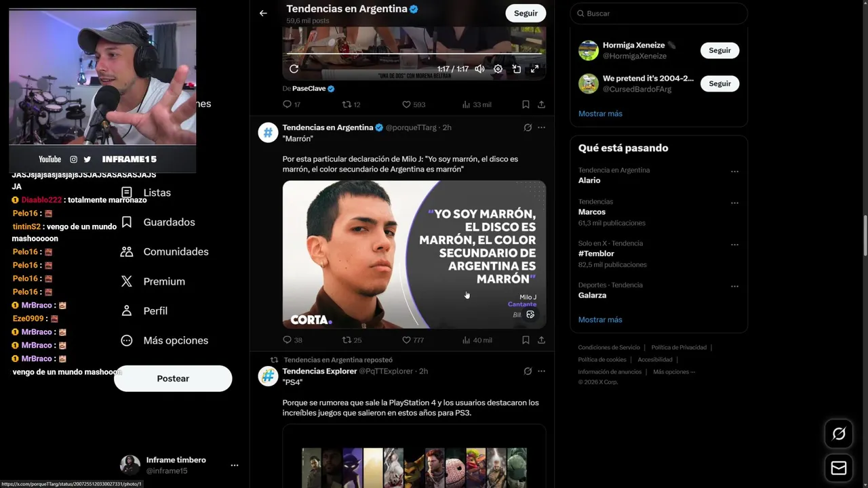Enable picture-in-picture on the video
This screenshot has width=868, height=488.
coord(516,68)
